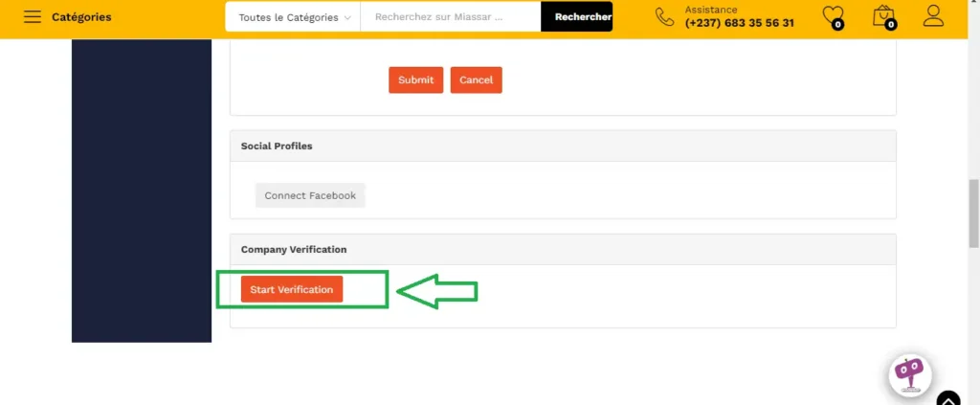This screenshot has width=980, height=405.
Task: Expand the Toutes le Catégories dropdown
Action: click(x=293, y=17)
